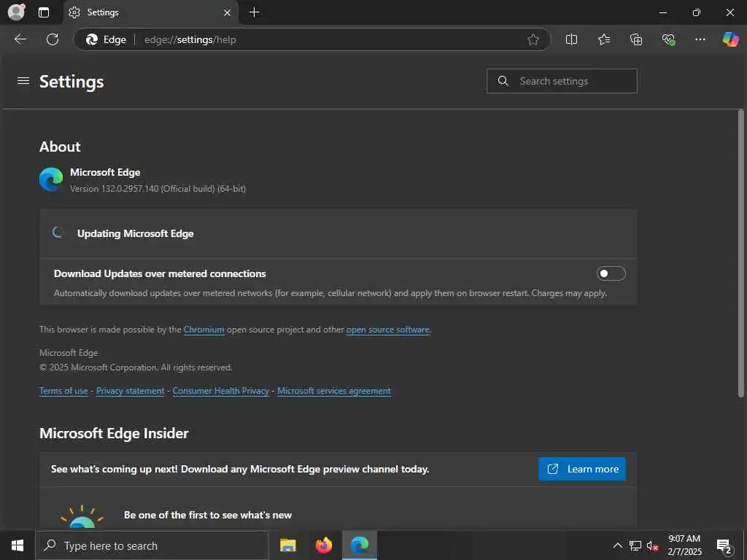Open a new tab with plus button

point(255,12)
